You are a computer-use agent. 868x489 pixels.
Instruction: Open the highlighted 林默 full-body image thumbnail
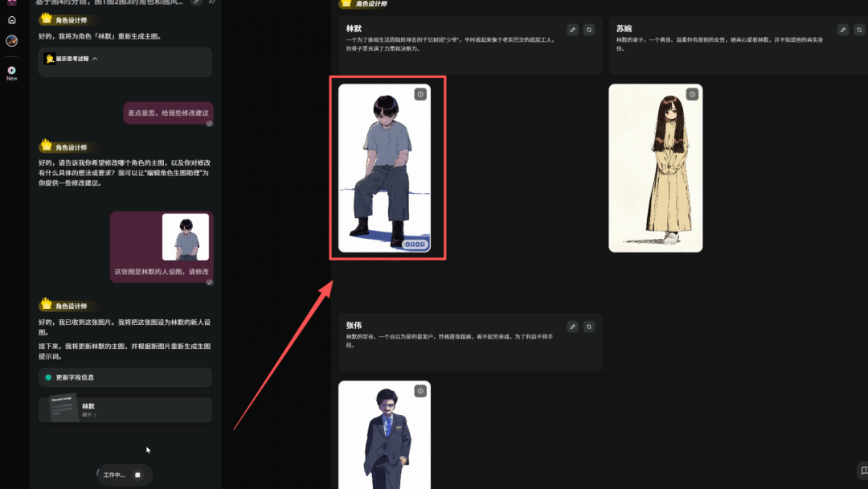(387, 169)
